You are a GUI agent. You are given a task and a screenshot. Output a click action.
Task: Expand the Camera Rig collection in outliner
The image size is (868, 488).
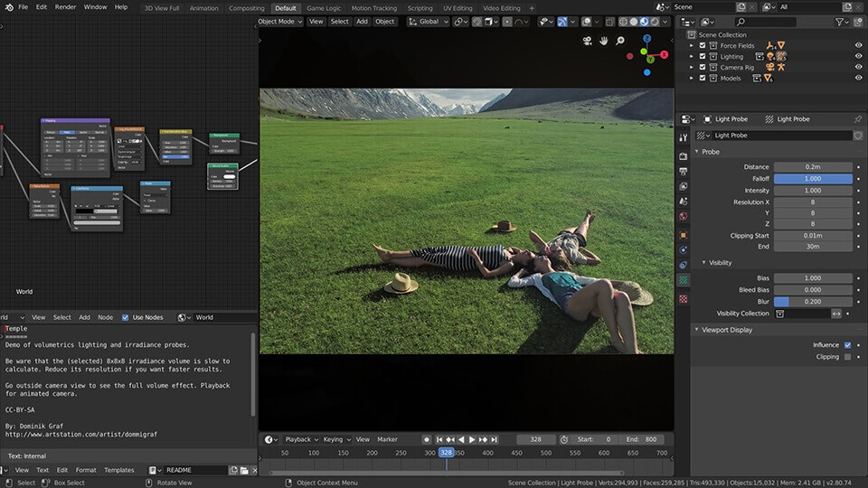692,67
